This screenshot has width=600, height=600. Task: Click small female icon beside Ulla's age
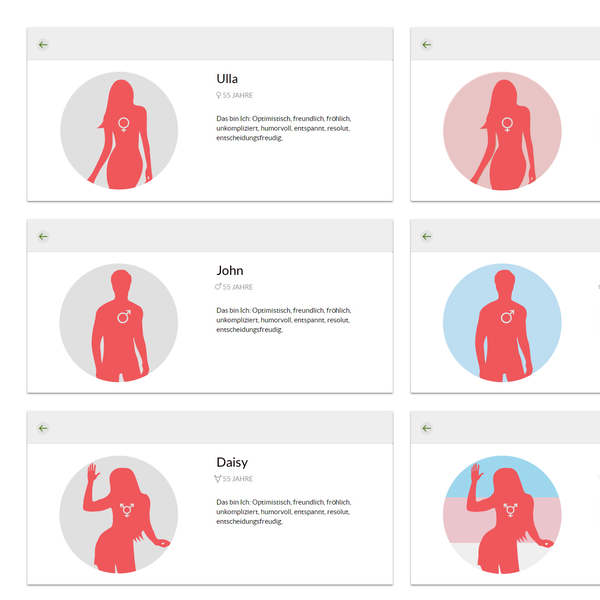[x=218, y=95]
